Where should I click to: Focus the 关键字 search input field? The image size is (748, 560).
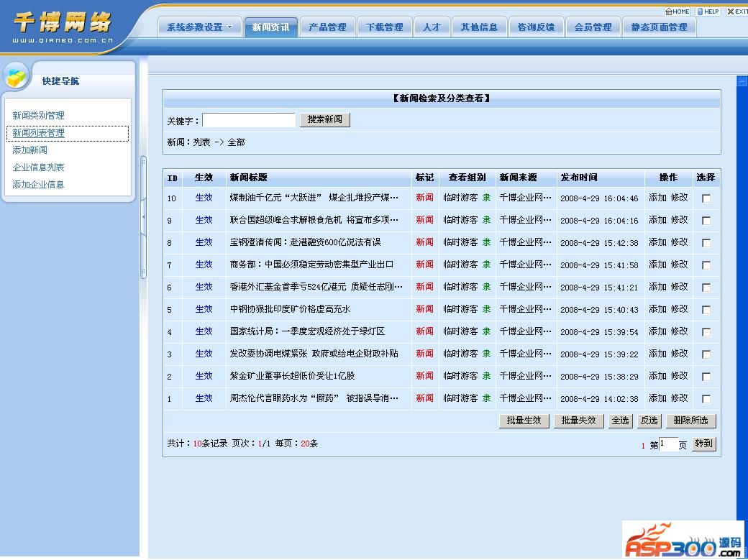point(249,120)
